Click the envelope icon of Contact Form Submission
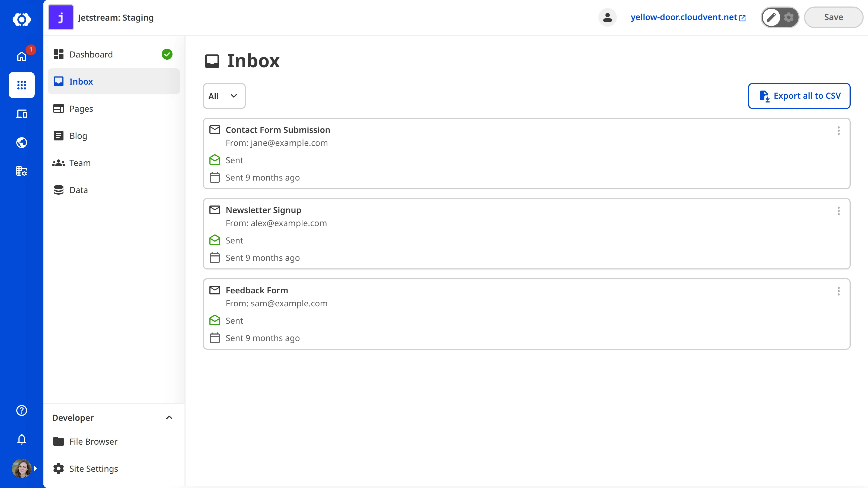Viewport: 868px width, 488px height. 215,130
